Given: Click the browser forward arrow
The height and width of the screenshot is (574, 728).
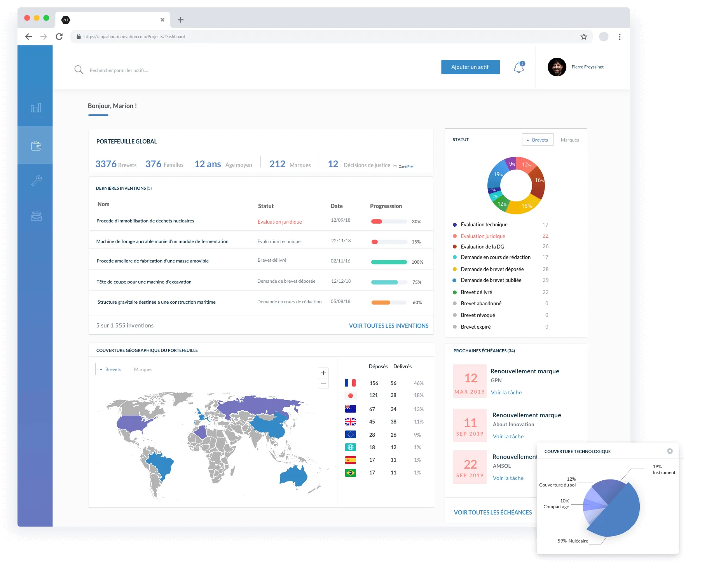Looking at the screenshot, I should pos(44,37).
